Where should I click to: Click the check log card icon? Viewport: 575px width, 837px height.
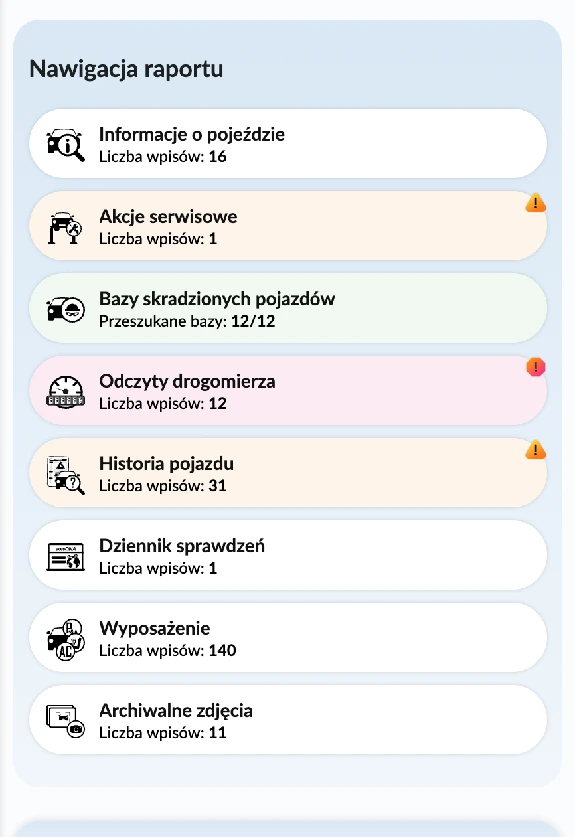click(65, 557)
